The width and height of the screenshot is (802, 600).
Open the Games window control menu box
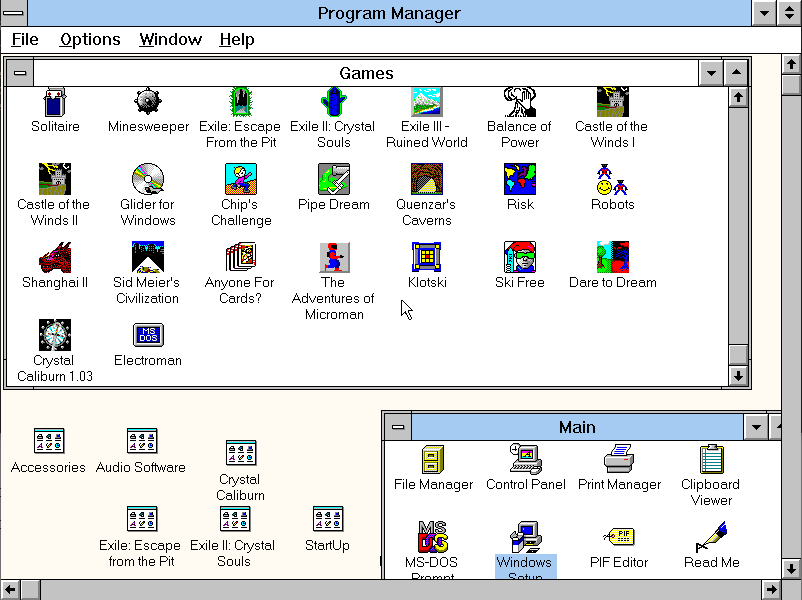click(x=20, y=73)
